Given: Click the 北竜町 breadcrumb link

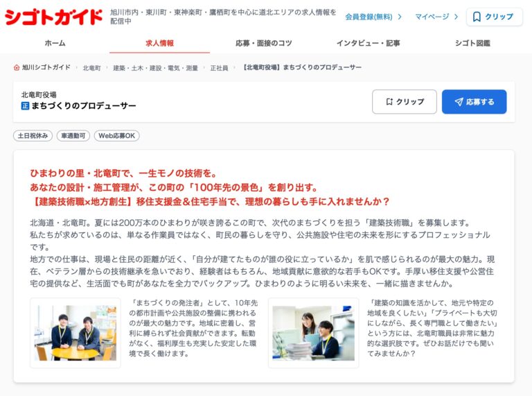Looking at the screenshot, I should [91, 68].
